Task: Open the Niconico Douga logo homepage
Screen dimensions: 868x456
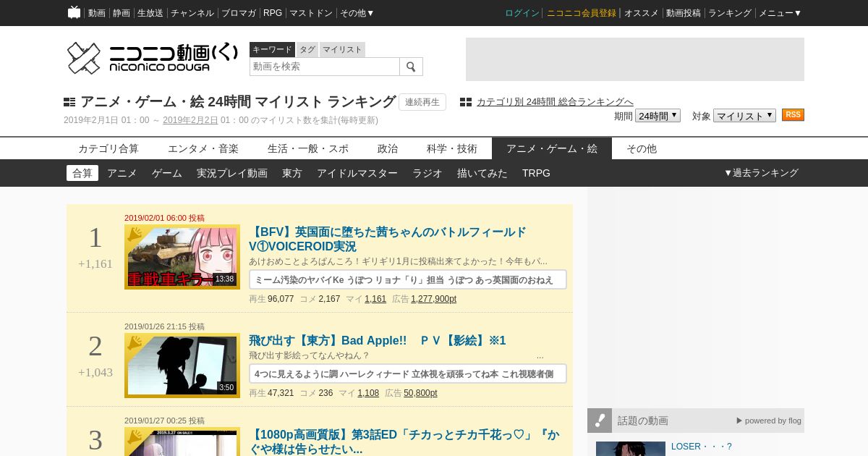Action: (x=152, y=58)
